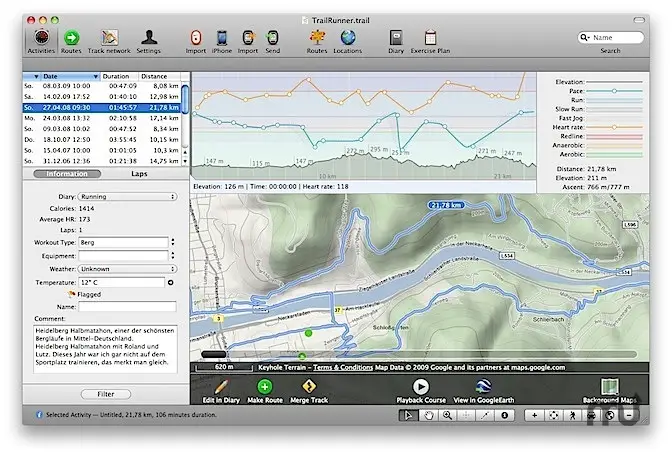Open the Terms & Conditions link

coord(343,368)
